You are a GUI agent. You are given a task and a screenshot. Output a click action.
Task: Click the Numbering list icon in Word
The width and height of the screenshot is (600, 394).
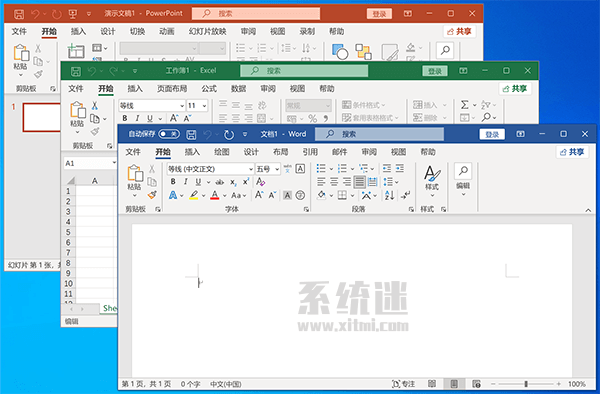click(342, 168)
